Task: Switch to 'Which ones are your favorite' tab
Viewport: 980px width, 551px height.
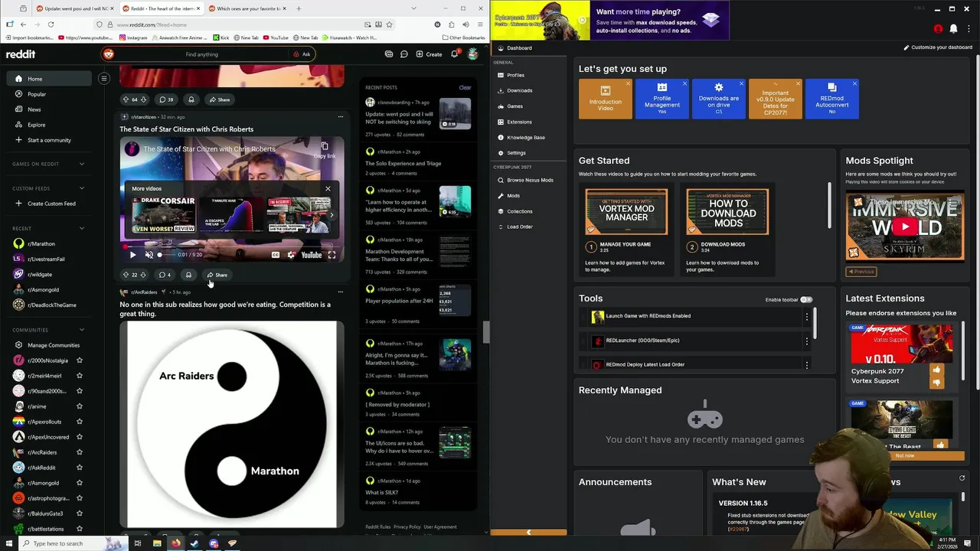Action: point(248,8)
